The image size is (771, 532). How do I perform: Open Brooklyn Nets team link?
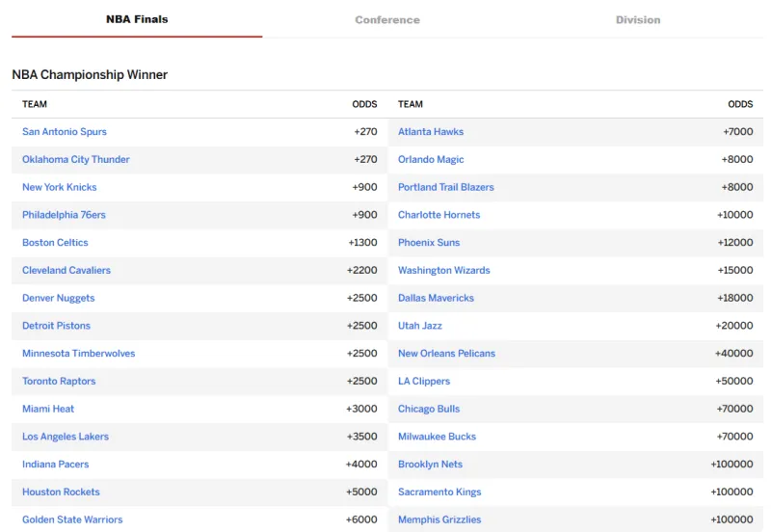(x=430, y=465)
